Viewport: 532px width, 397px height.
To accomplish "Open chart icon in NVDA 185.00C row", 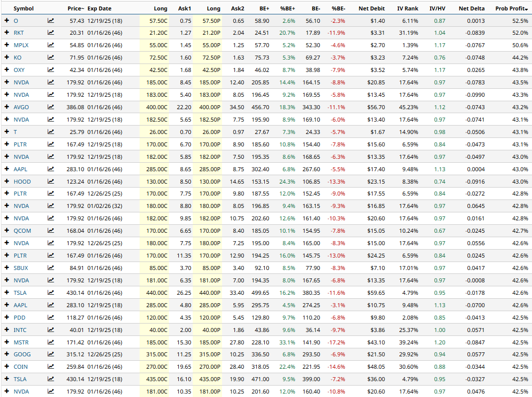I will [51, 82].
